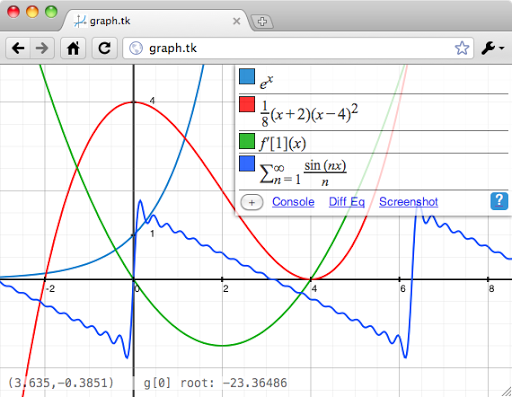Go back with the browser back arrow
The image size is (512, 397).
18,48
